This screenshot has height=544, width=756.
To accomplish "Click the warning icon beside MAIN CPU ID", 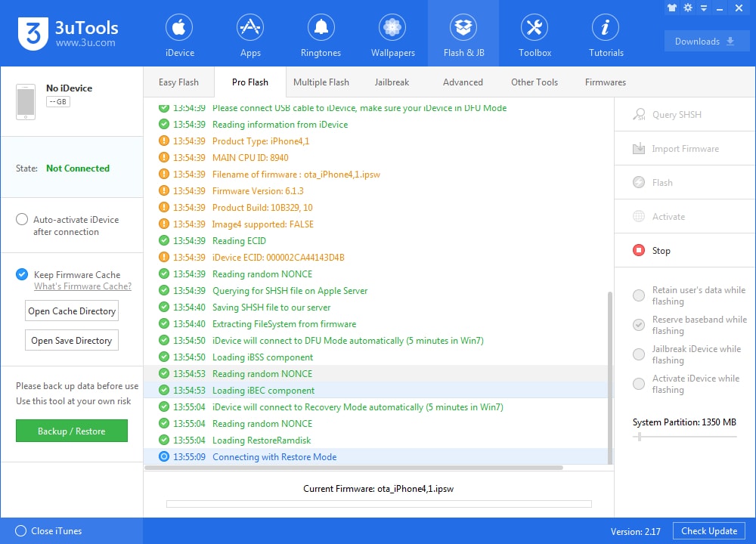I will 164,158.
